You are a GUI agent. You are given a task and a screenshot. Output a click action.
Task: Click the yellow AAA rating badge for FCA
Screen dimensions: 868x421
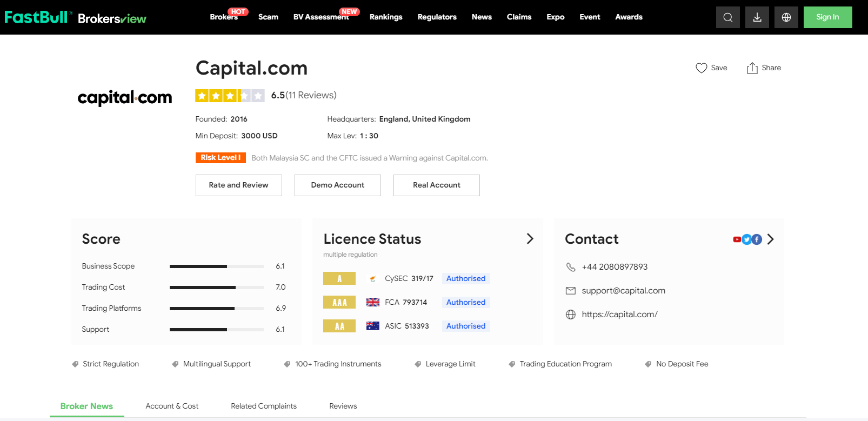tap(339, 302)
